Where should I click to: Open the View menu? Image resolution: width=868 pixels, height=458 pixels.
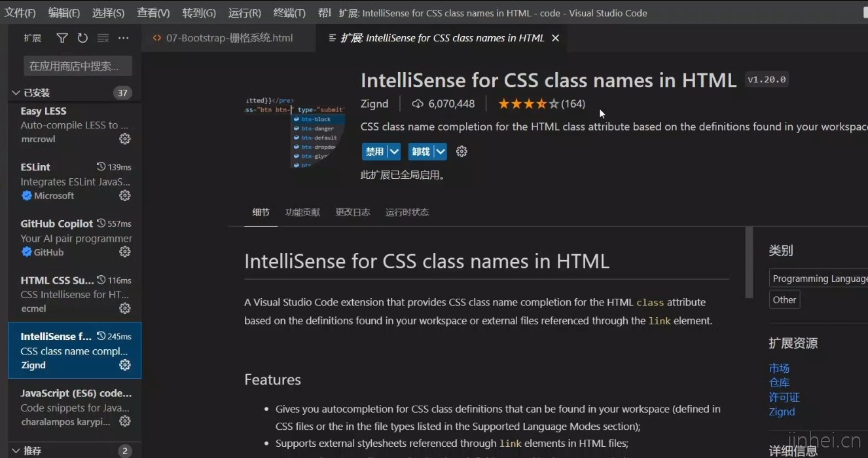153,12
